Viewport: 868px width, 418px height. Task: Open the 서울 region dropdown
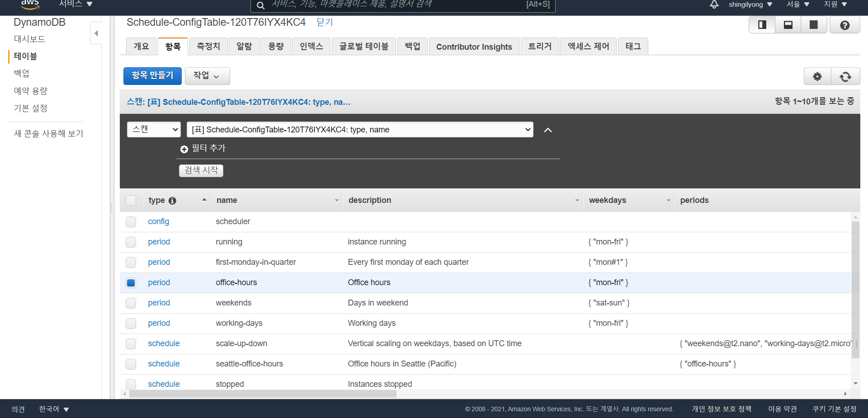[x=798, y=5]
